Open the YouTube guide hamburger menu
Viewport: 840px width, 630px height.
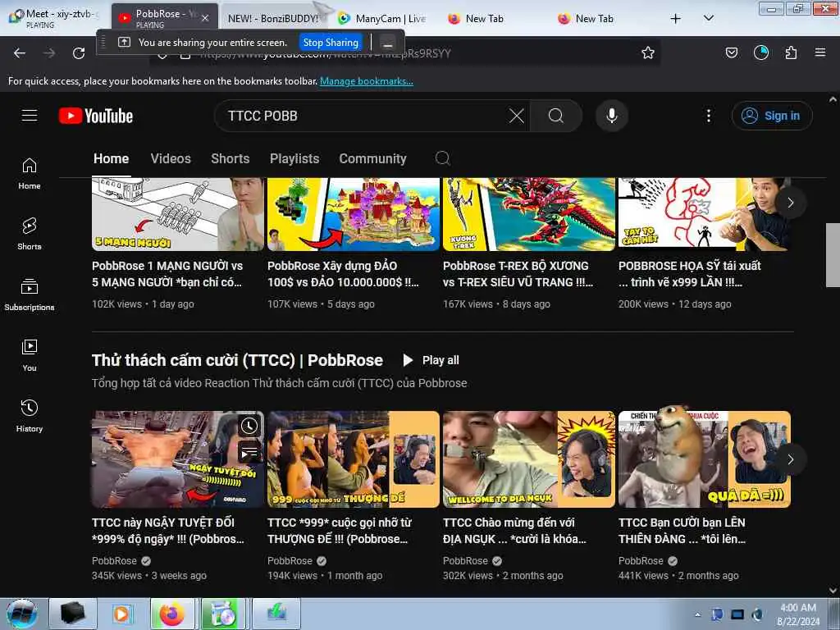click(x=30, y=115)
